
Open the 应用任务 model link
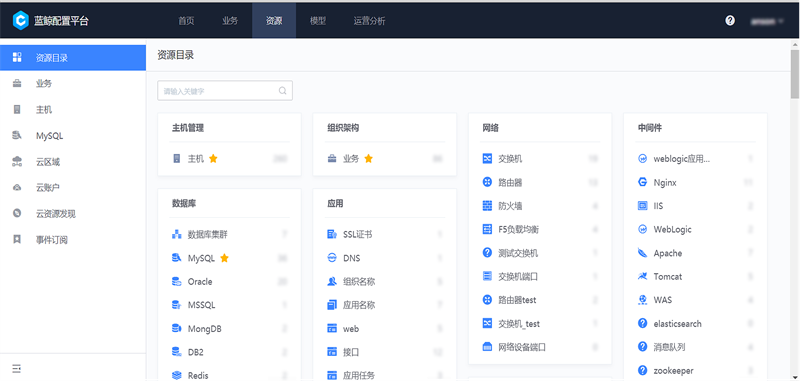359,375
